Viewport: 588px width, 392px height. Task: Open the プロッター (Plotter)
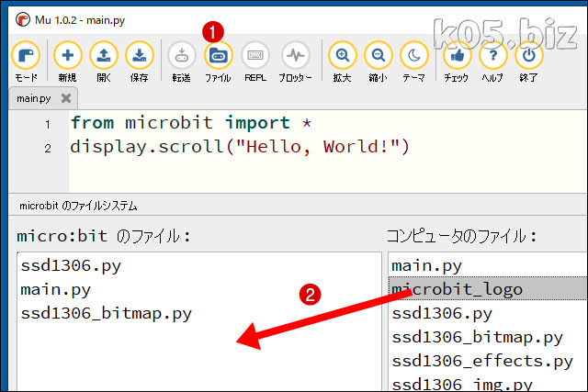pyautogui.click(x=296, y=62)
